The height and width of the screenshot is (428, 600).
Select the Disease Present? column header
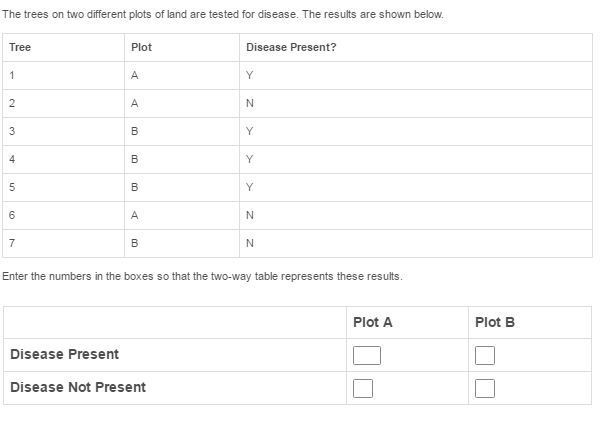(x=291, y=47)
